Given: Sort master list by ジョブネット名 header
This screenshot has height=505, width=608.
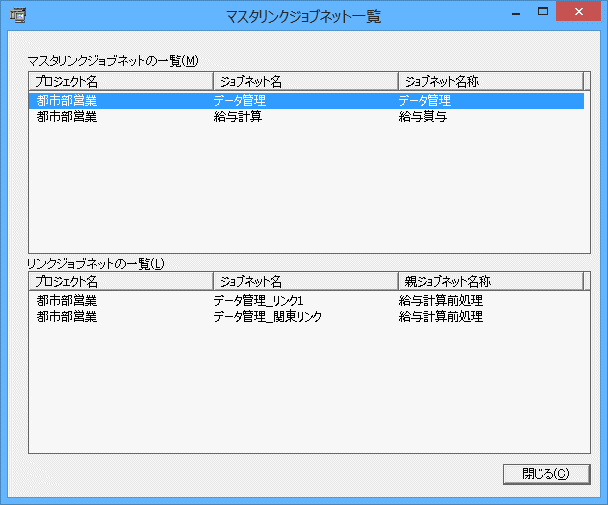Looking at the screenshot, I should (306, 81).
